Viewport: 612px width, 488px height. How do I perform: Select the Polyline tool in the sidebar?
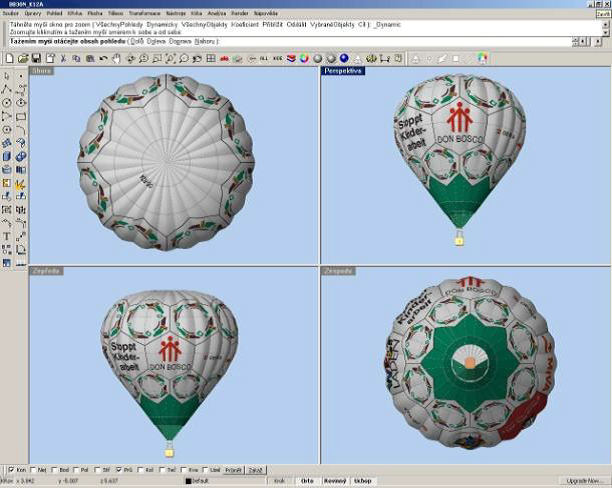(x=7, y=89)
